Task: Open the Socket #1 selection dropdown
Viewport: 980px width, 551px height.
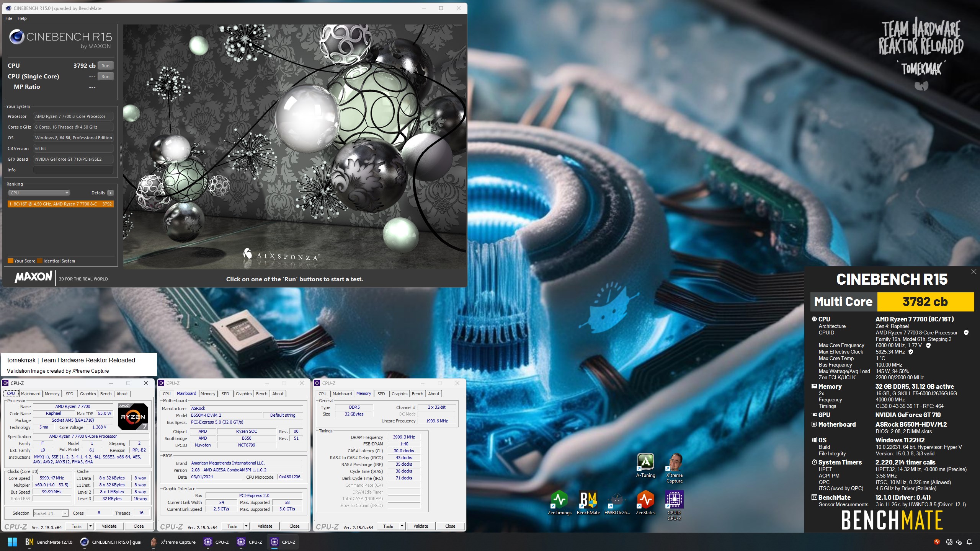Action: point(50,513)
